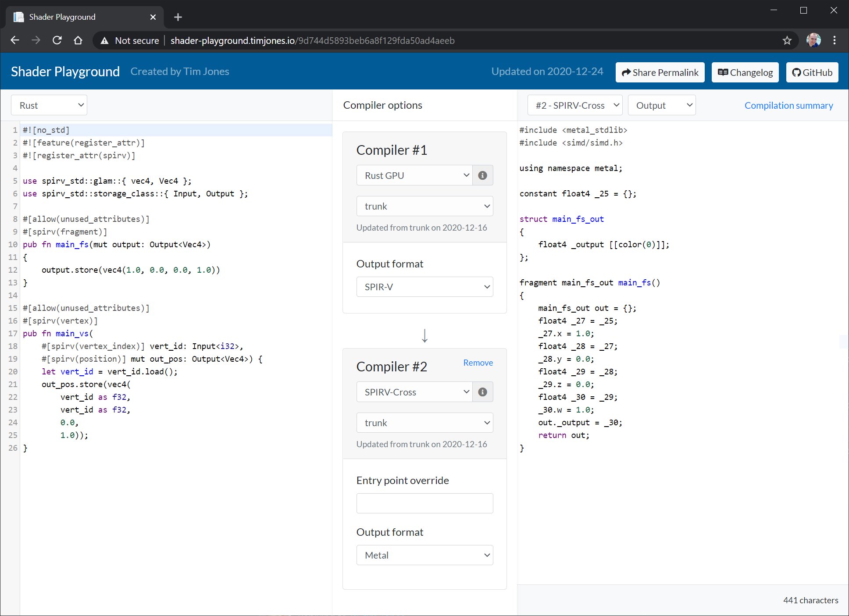Open the Chrome profile avatar
This screenshot has height=616, width=849.
(x=813, y=40)
